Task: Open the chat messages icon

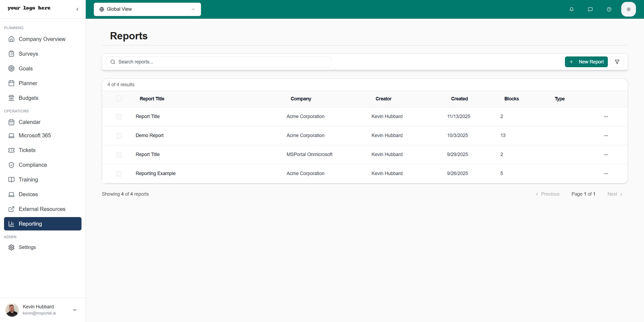Action: coord(590,9)
